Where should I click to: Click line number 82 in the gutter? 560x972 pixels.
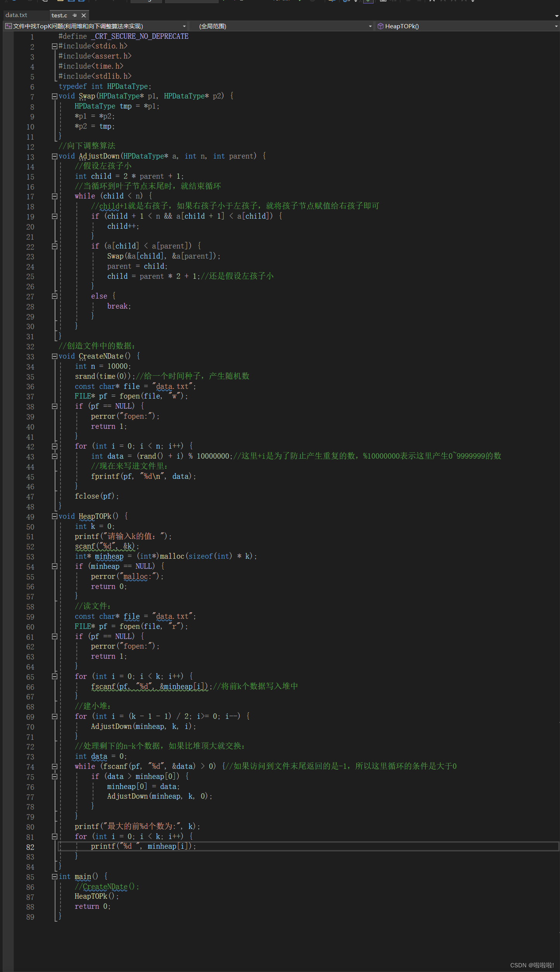tap(30, 847)
